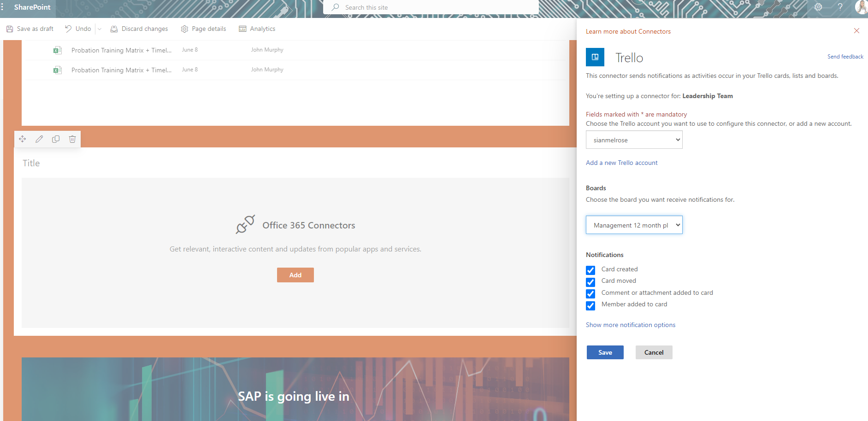
Task: Click the edit pencil icon on web part
Action: pos(39,139)
